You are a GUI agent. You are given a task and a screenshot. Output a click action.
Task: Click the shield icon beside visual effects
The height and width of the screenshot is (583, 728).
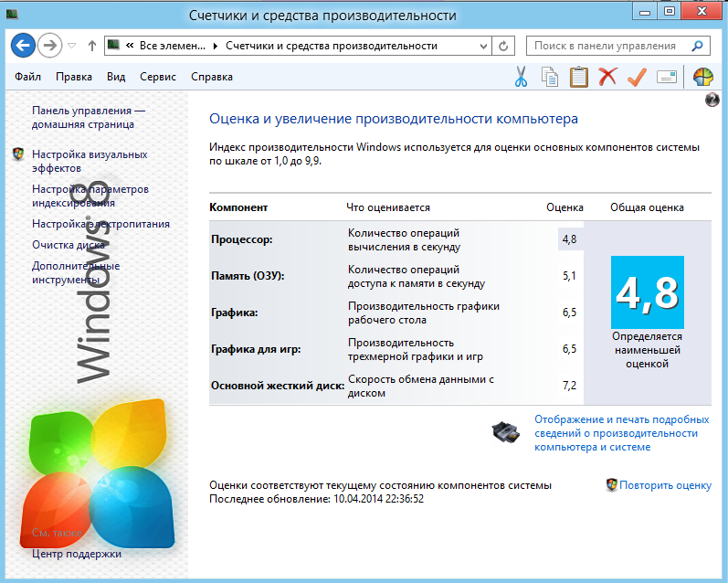tap(18, 154)
